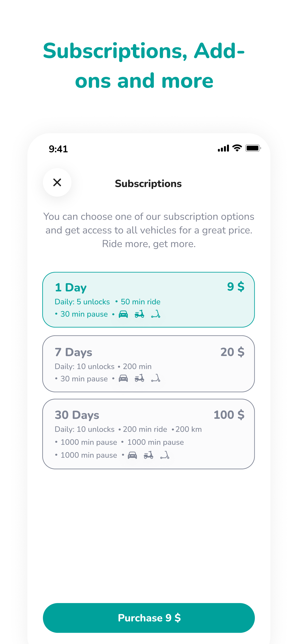298x644 pixels.
Task: Click the car icon in 30 Days plan
Action: tap(132, 455)
